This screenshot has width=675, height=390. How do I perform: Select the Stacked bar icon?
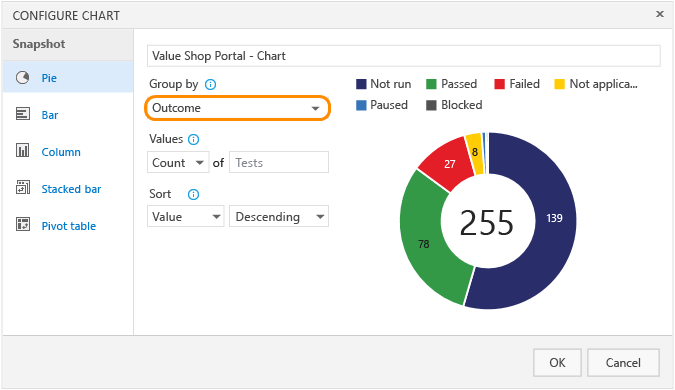[x=22, y=188]
